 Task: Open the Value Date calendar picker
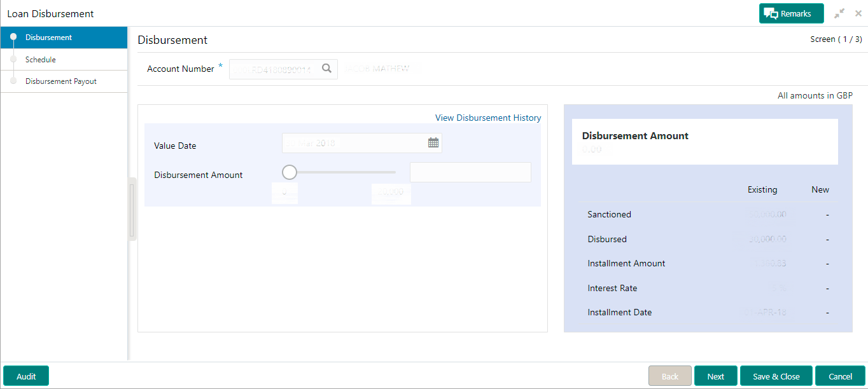[433, 143]
